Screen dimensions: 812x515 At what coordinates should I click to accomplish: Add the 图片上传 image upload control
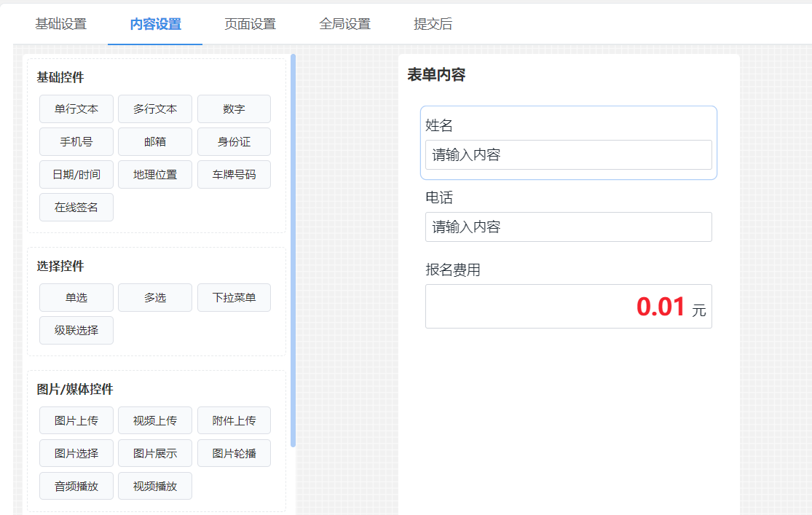[76, 420]
